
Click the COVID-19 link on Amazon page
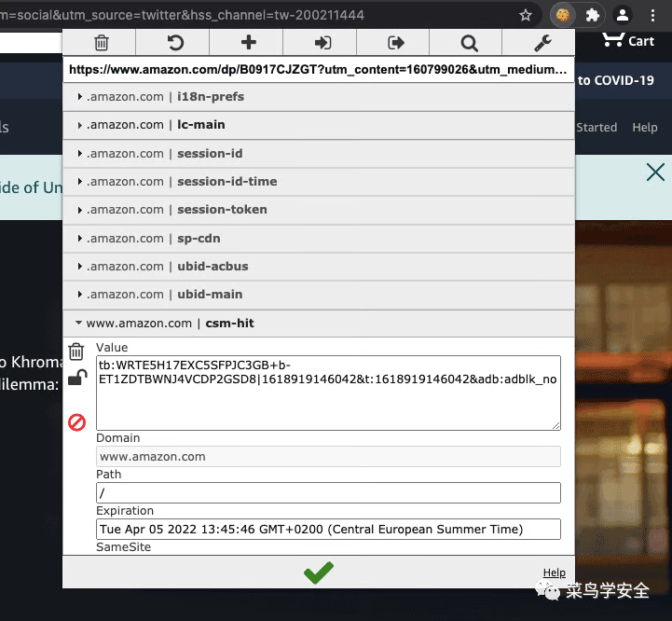point(616,80)
